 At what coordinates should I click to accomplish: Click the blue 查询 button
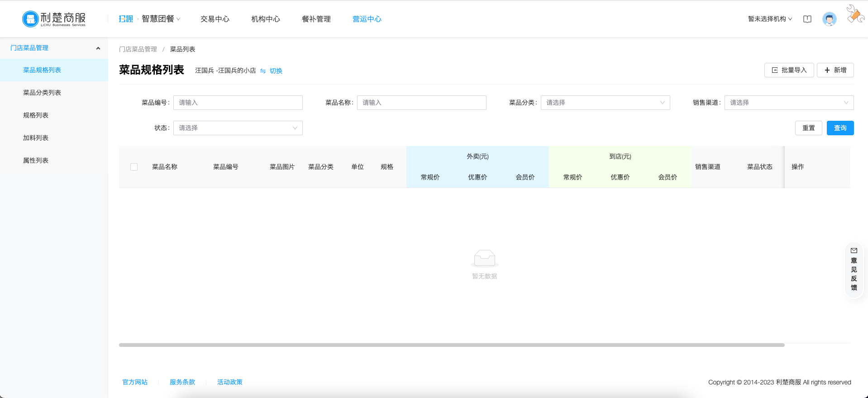(840, 128)
